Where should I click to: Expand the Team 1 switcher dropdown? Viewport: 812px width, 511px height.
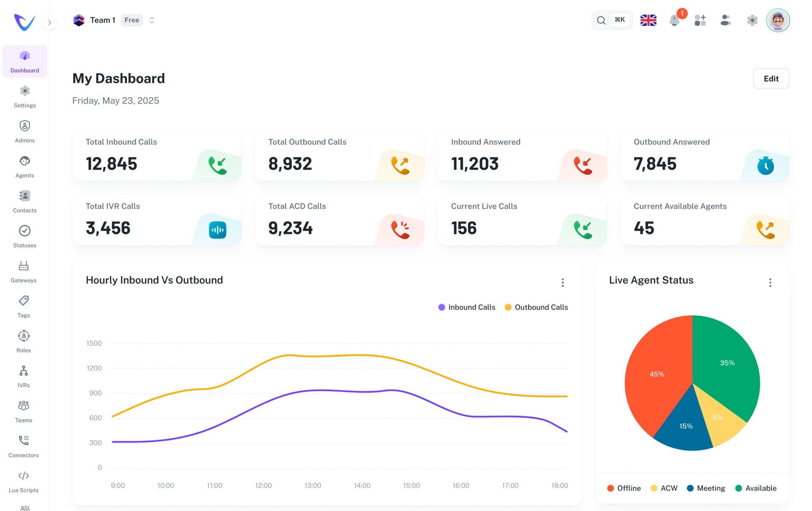(x=152, y=20)
